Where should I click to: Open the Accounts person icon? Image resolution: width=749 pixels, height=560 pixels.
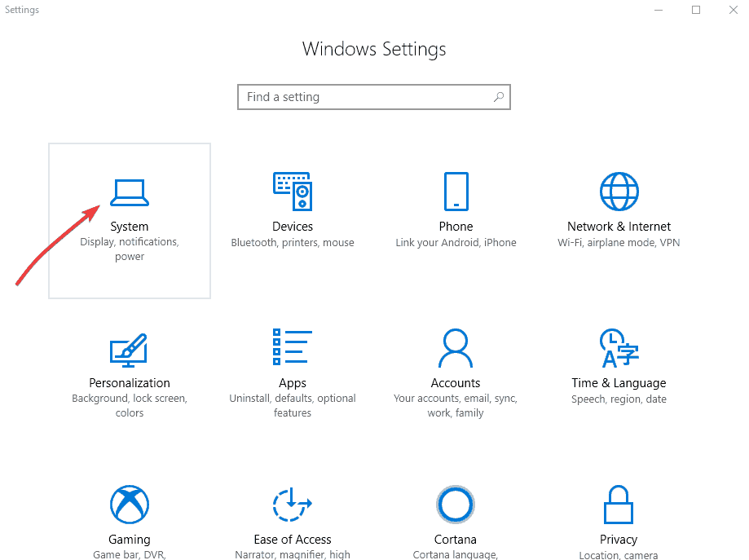click(456, 347)
